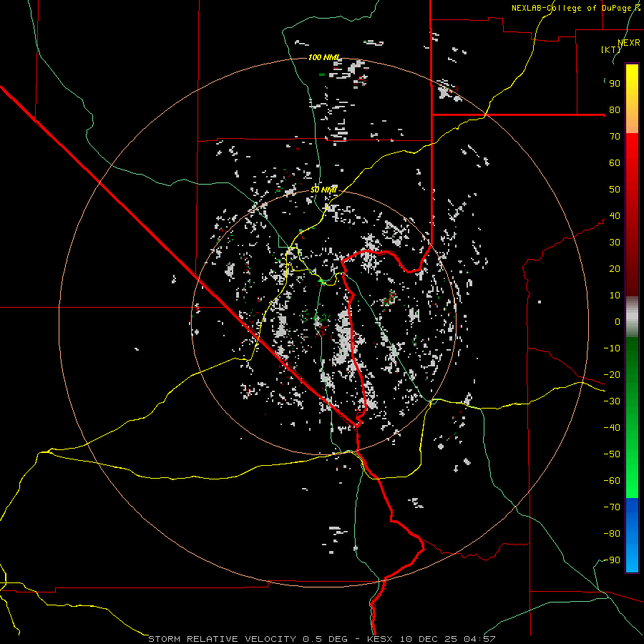Screen dimensions: 644x644
Task: Click the -10 scale value
Action: [612, 348]
